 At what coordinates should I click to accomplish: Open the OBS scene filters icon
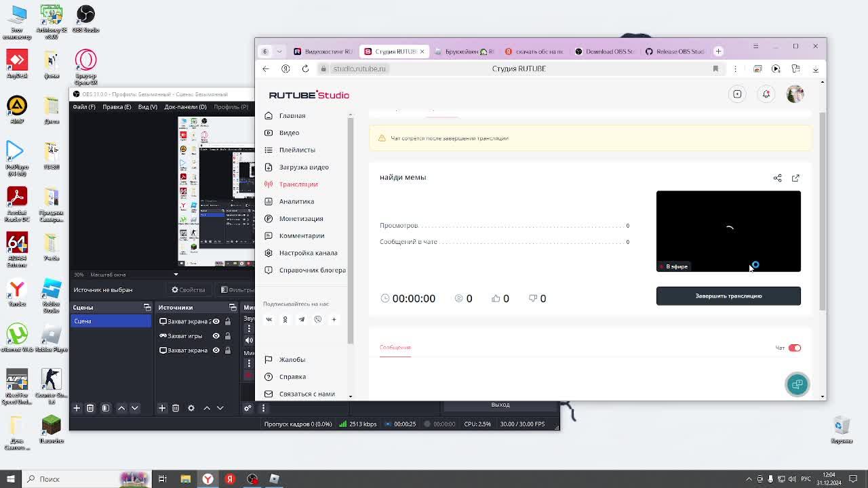[106, 408]
